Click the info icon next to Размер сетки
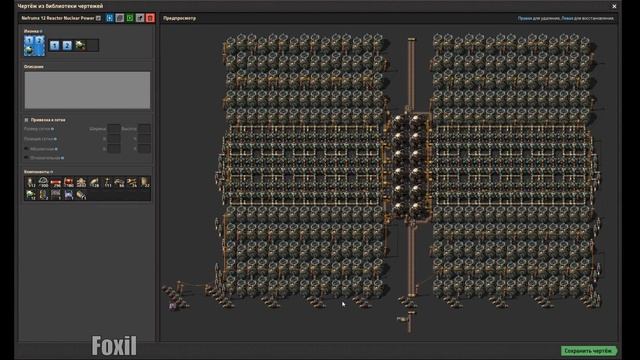The image size is (640, 360). coord(52,129)
